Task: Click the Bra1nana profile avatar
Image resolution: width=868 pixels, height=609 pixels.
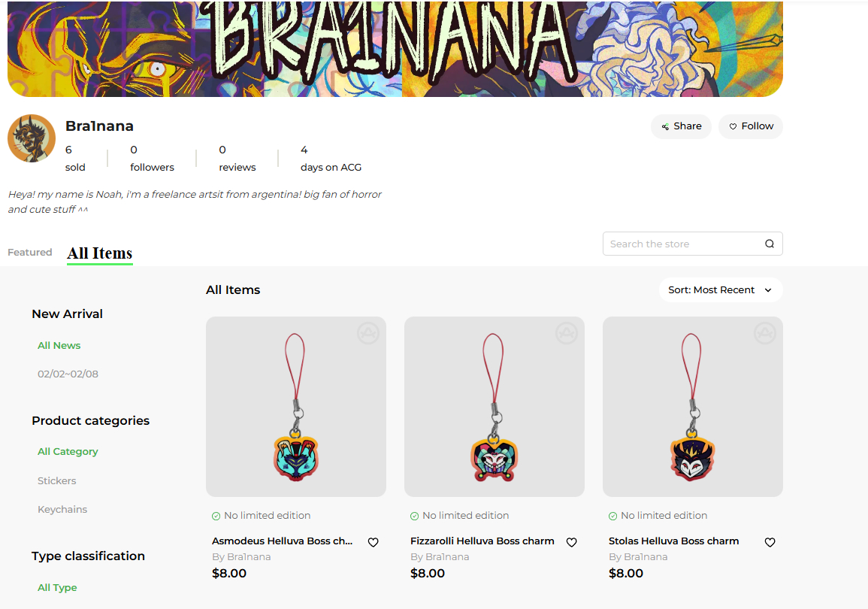Action: tap(32, 138)
